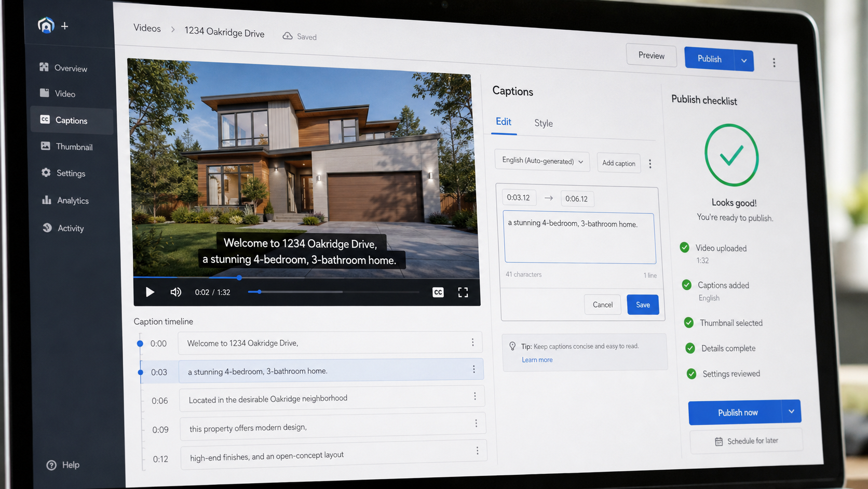The width and height of the screenshot is (868, 489).
Task: Open the top-right more options menu
Action: coord(774,63)
